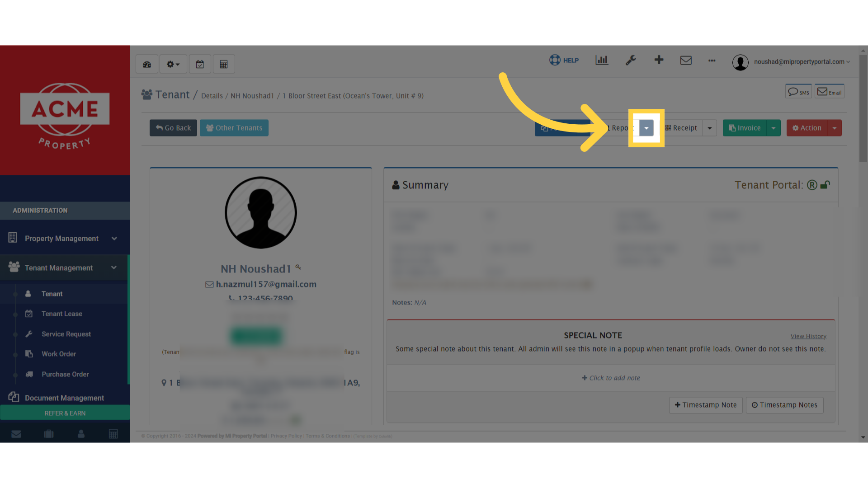The width and height of the screenshot is (868, 488).
Task: Collapse the Tenant Management section
Action: tap(114, 267)
